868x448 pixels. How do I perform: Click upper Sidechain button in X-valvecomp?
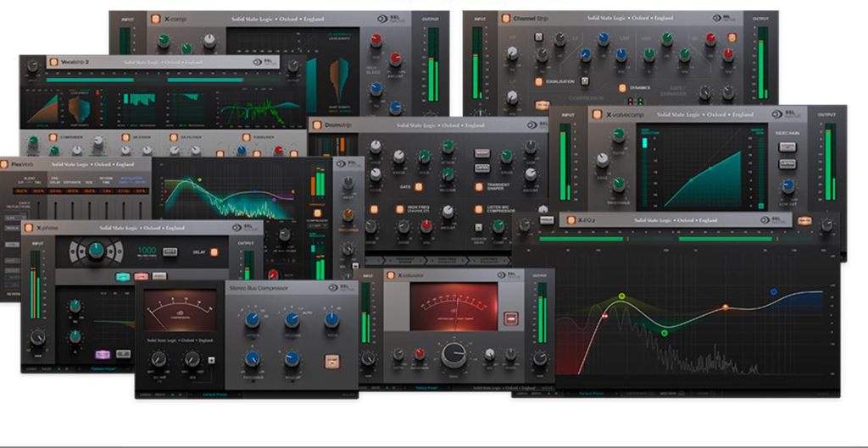787,147
